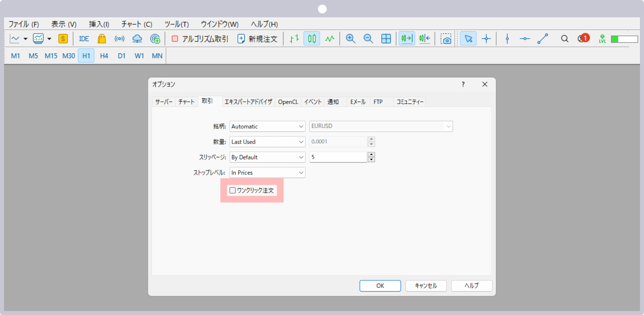Screen dimensions: 644x315
Task: Select the cursor arrow tool
Action: click(x=468, y=39)
